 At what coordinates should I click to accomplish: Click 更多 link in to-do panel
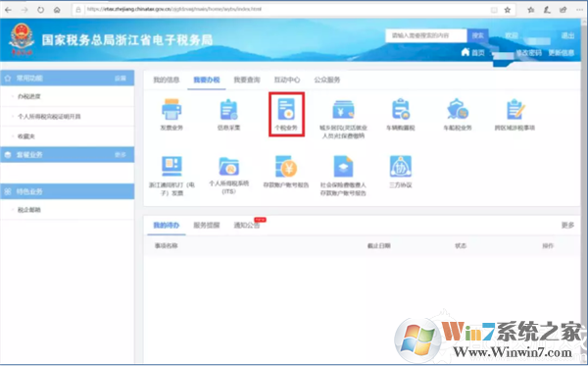tap(567, 225)
